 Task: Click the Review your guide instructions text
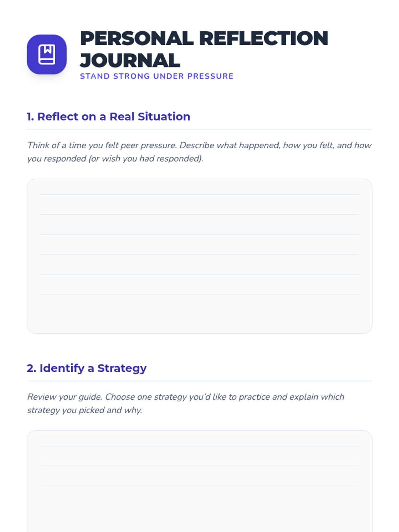(185, 403)
